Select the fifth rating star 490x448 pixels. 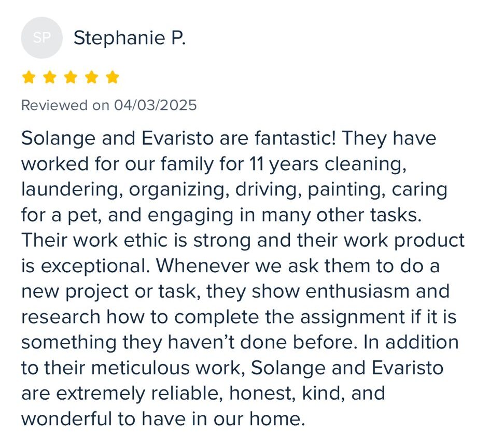click(112, 78)
